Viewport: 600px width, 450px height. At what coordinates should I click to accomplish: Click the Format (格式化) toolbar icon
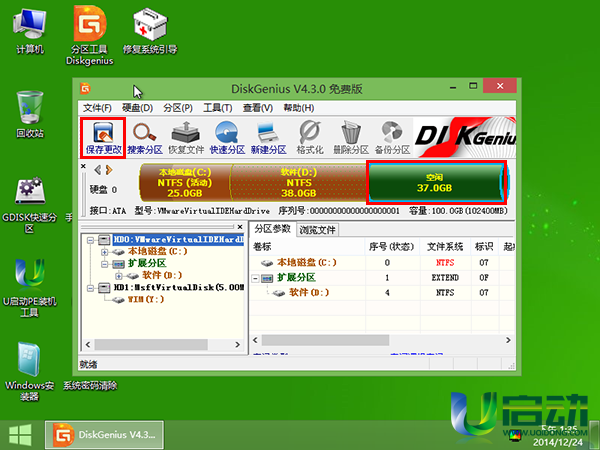coord(310,138)
